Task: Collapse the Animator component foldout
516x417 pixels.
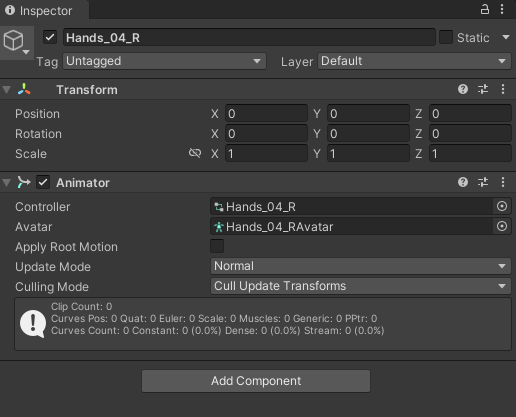Action: [7, 183]
